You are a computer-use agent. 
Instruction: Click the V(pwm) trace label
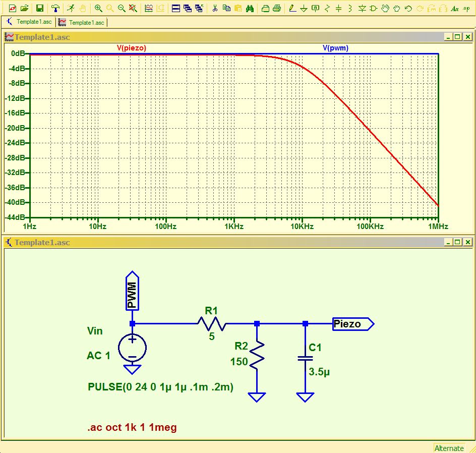pos(335,47)
